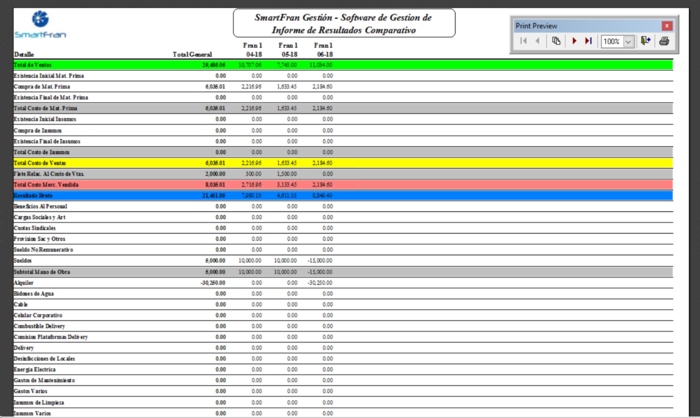Image resolution: width=700 pixels, height=418 pixels.
Task: Click Gastos de Mantenimiento row label
Action: click(45, 380)
